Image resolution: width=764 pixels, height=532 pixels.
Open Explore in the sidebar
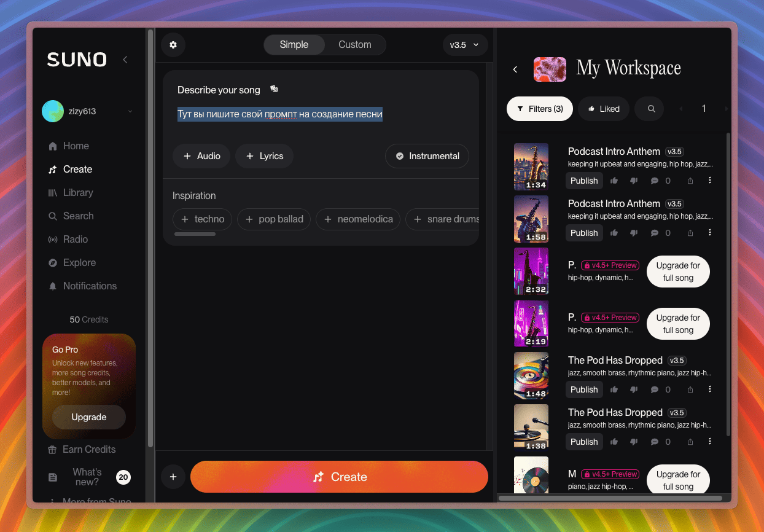(x=79, y=262)
